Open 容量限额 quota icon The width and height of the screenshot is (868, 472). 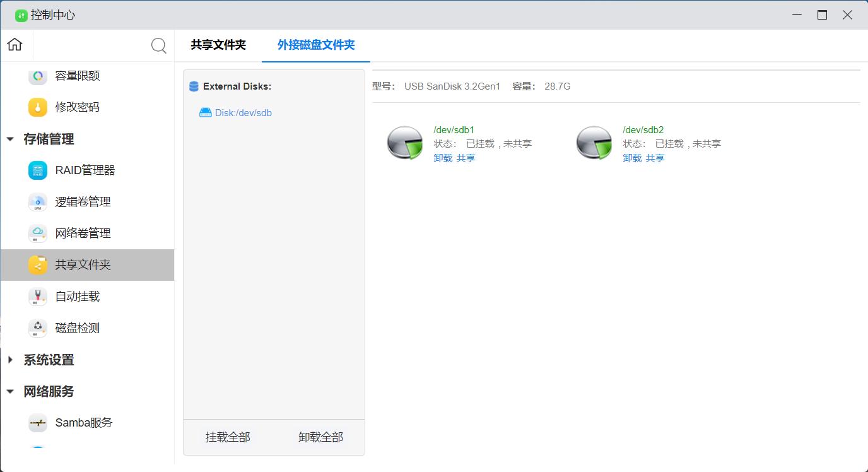pos(38,76)
